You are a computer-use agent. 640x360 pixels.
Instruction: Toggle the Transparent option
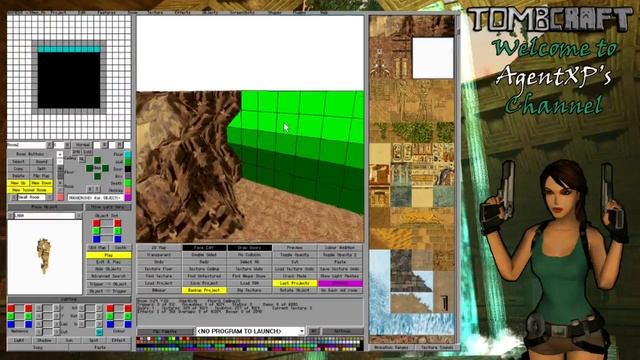click(159, 255)
